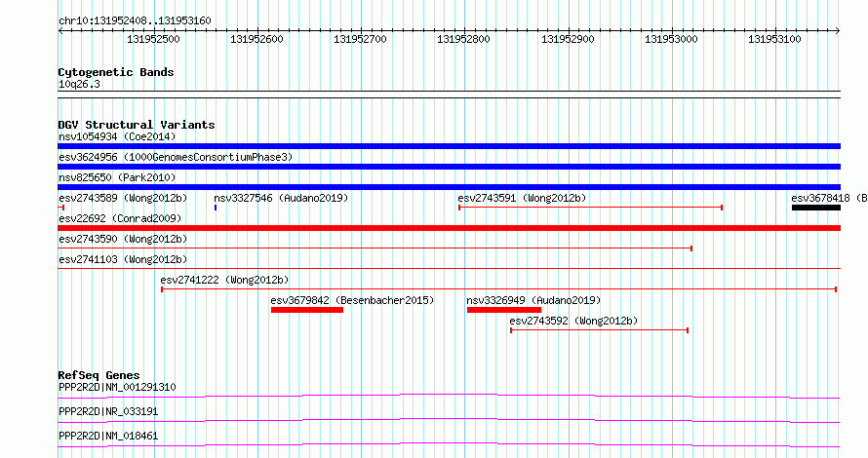
Task: Click the RefSeq Genes track heading
Action: [x=99, y=375]
